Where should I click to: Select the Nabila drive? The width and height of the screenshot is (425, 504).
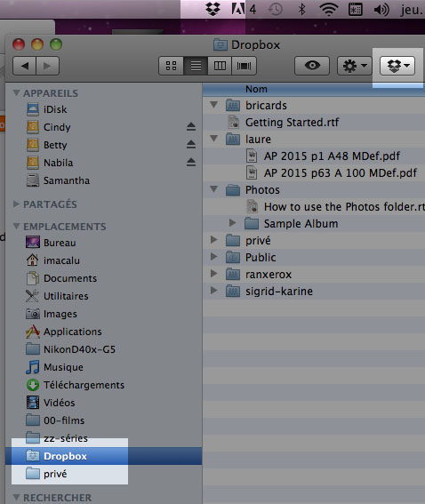click(x=58, y=163)
